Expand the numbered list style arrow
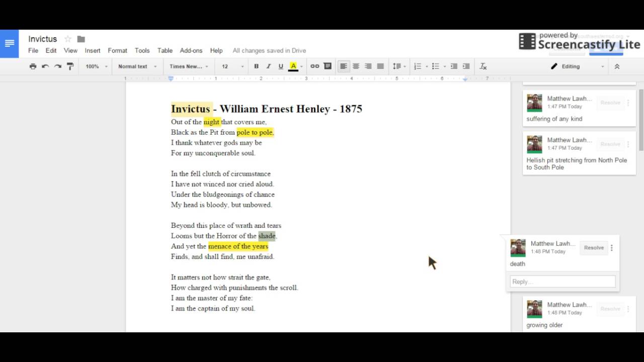The width and height of the screenshot is (644, 362). point(427,66)
